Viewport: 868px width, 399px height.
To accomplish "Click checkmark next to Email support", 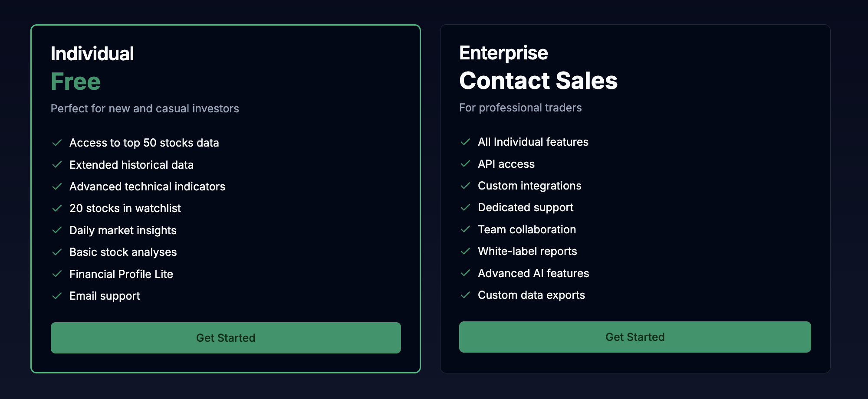I will coord(57,296).
